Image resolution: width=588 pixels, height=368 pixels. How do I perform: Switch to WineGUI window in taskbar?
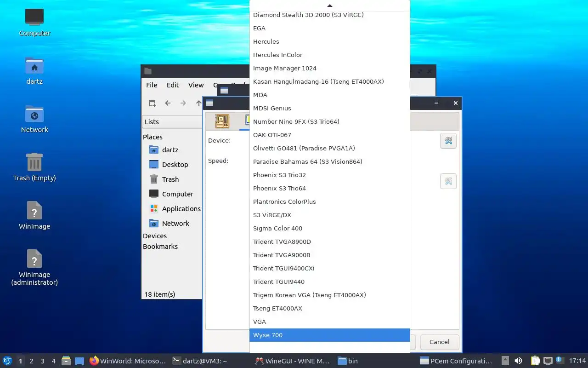293,361
